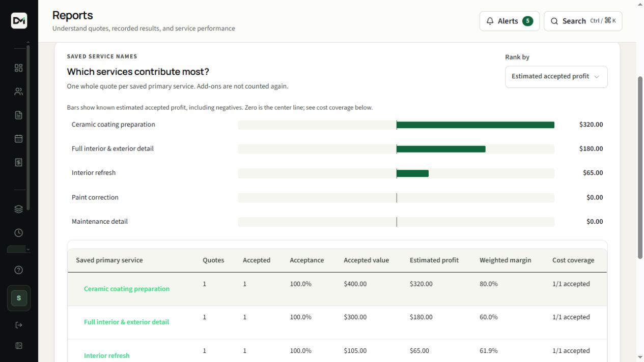This screenshot has width=644, height=362.
Task: Open the Estimated accepted profit rank dropdown
Action: (556, 76)
